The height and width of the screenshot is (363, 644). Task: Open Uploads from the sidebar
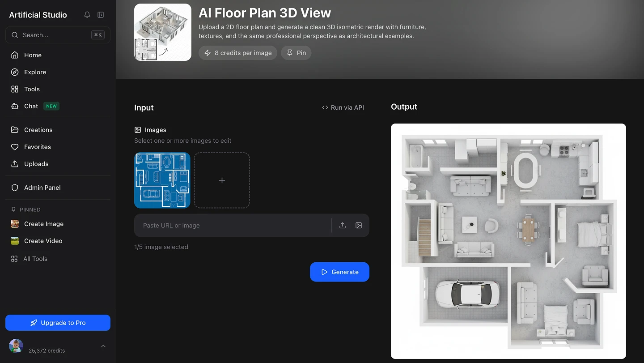pyautogui.click(x=37, y=164)
